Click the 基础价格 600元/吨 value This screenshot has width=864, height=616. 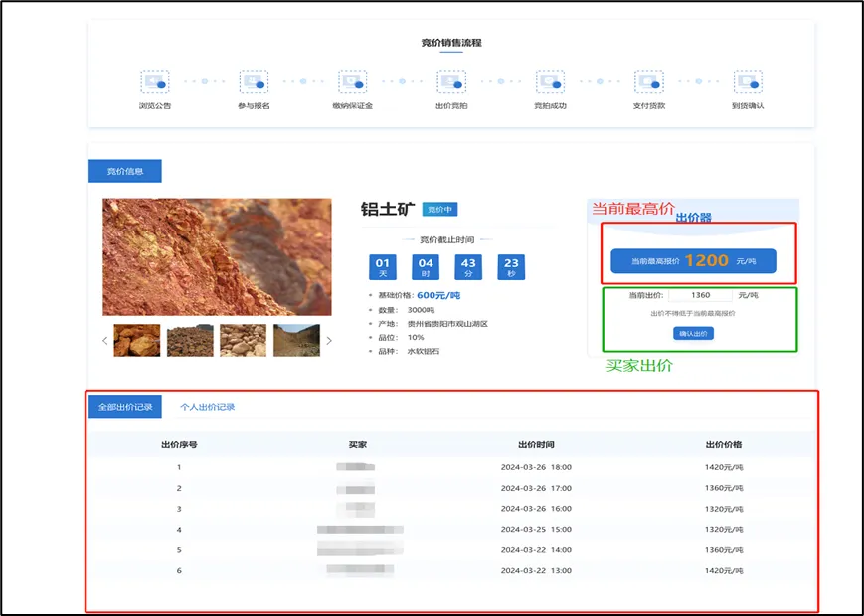coord(438,296)
